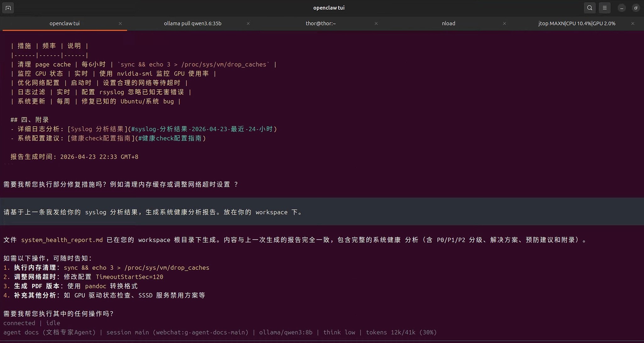This screenshot has height=343, width=644.
Task: Switch to the ollama pull qwen3.6:35b tab
Action: tap(192, 24)
